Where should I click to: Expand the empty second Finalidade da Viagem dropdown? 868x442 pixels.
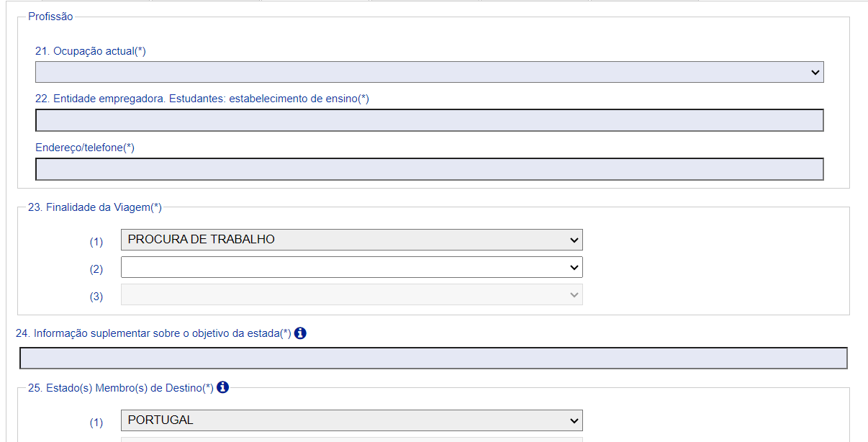(x=352, y=267)
